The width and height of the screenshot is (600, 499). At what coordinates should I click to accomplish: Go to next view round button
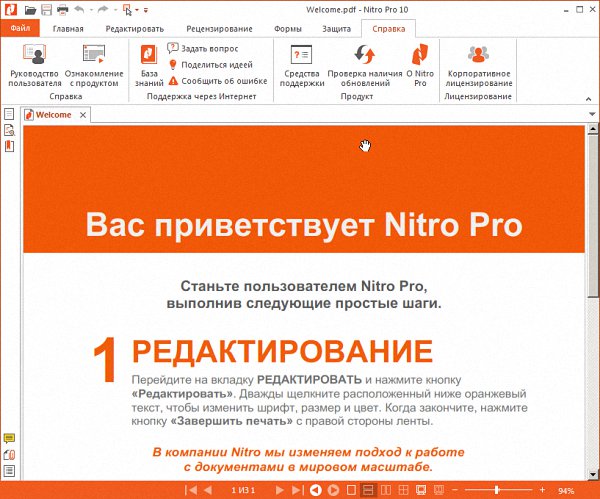[333, 490]
